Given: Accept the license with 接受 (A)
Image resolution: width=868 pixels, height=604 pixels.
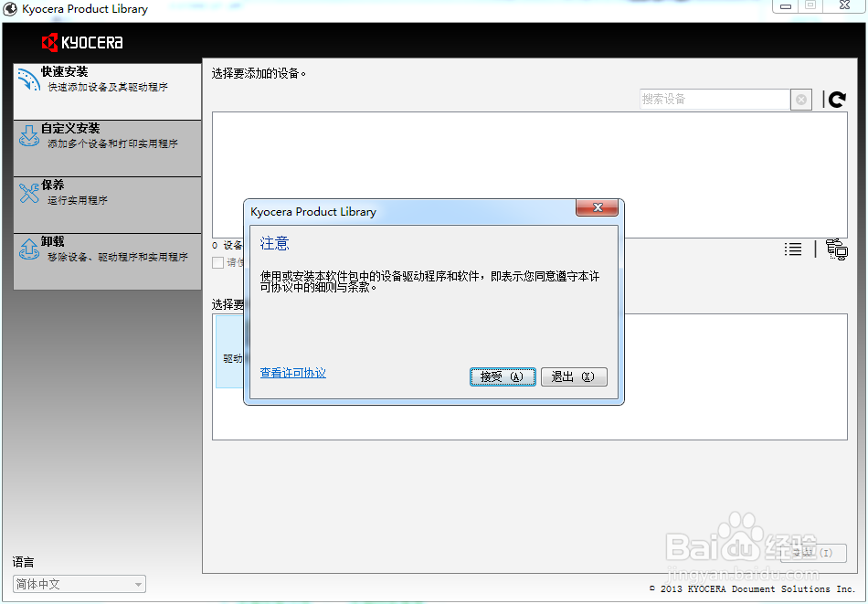Looking at the screenshot, I should tap(503, 376).
